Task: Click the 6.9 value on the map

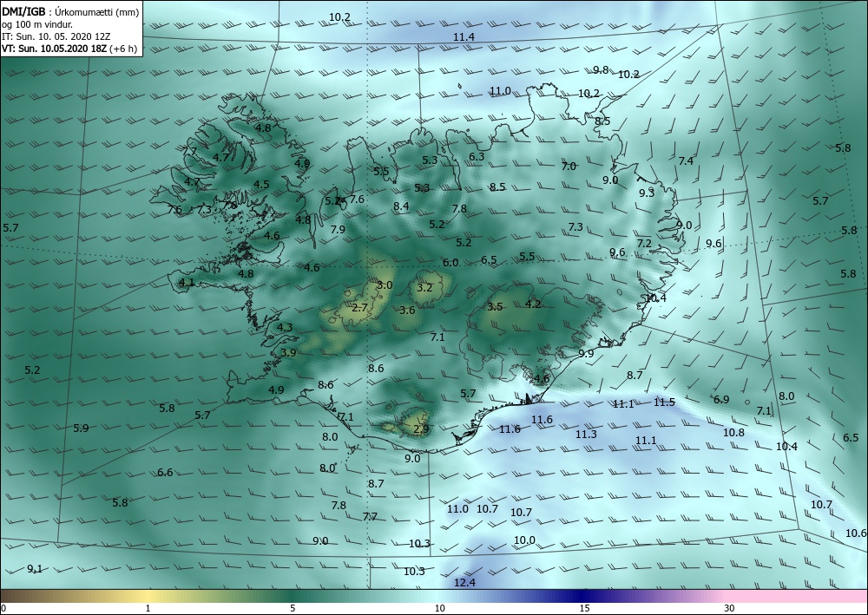Action: click(721, 399)
